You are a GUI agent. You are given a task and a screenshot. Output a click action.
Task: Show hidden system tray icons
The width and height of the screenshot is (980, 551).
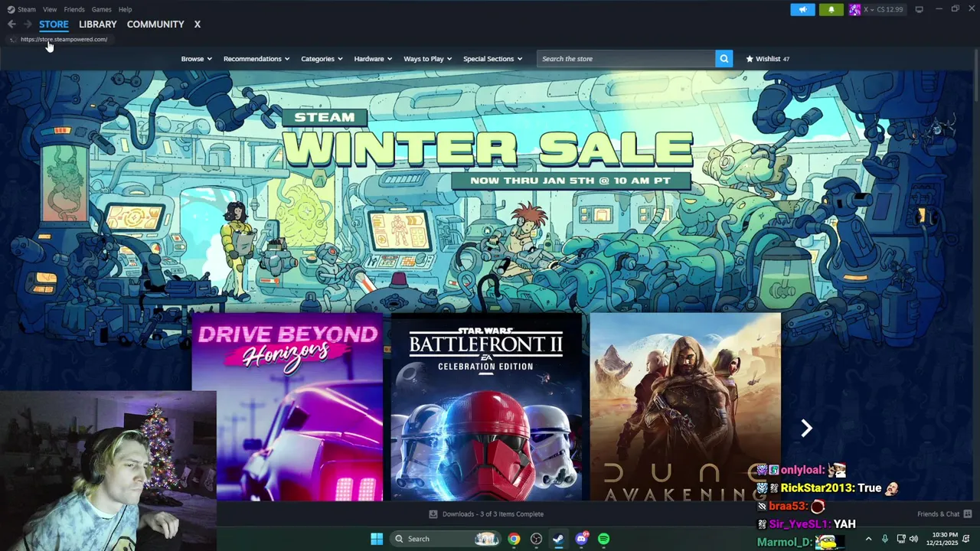[x=868, y=539]
